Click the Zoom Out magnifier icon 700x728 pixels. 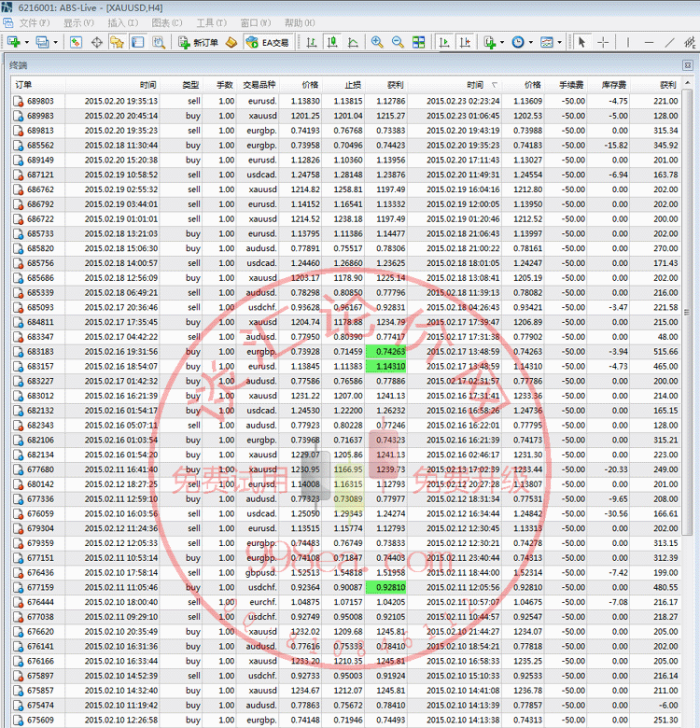point(398,42)
